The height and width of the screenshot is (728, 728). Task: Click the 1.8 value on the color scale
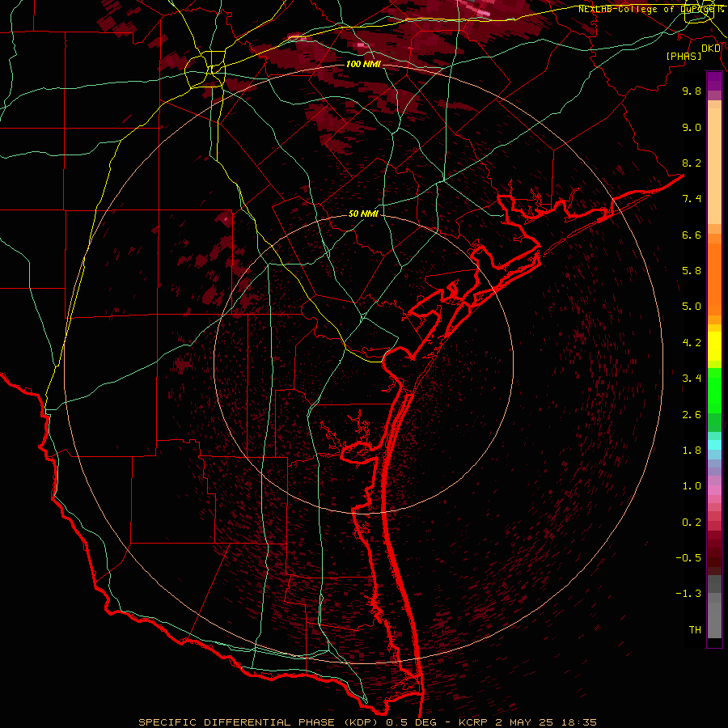(x=692, y=451)
